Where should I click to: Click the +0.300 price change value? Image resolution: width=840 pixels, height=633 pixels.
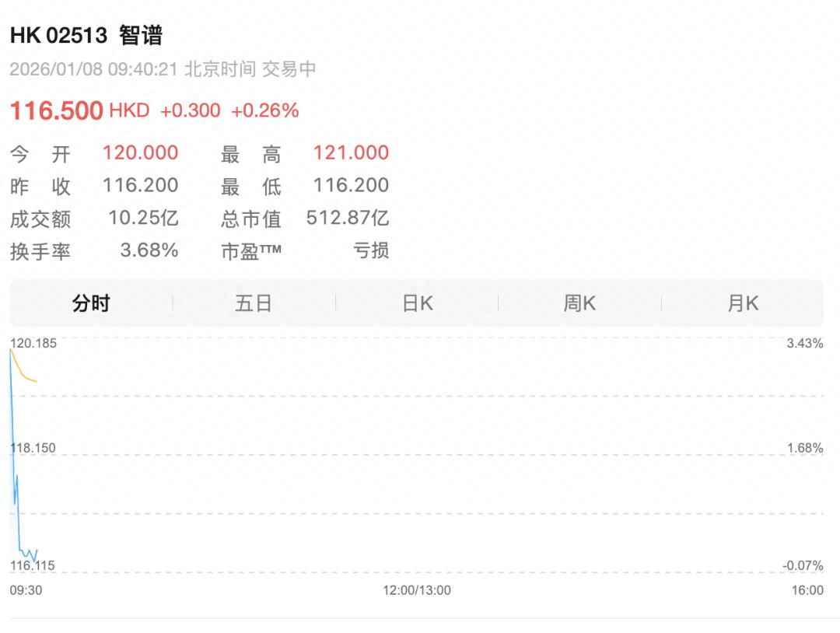190,110
